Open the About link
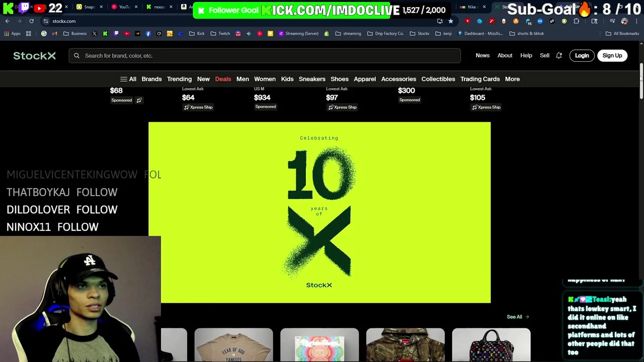This screenshot has height=362, width=644. click(505, 56)
